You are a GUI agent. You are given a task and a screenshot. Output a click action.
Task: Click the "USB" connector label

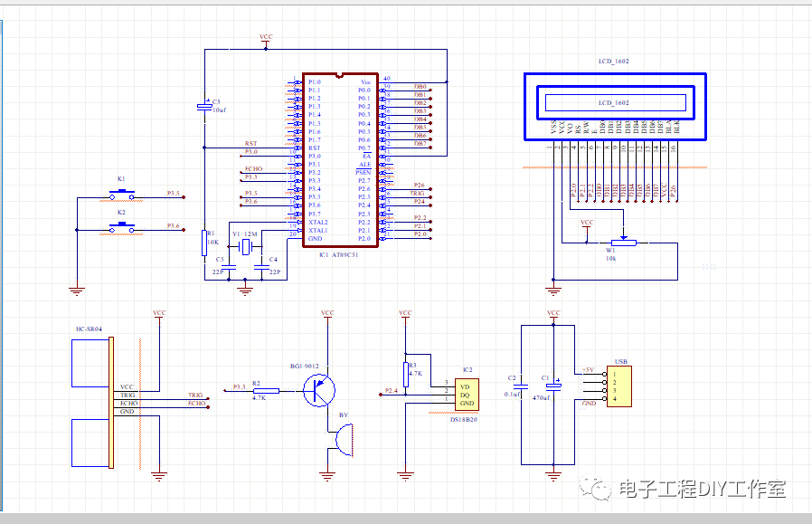[621, 362]
